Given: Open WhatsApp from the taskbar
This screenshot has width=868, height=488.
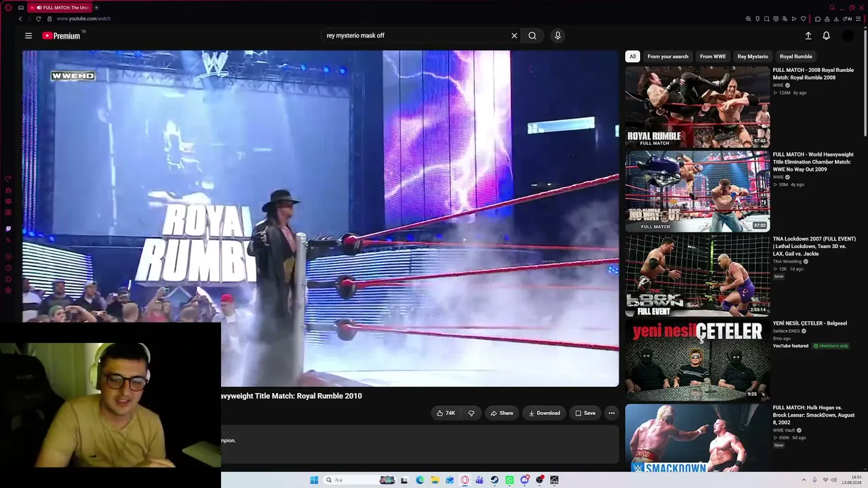Looking at the screenshot, I should click(509, 480).
